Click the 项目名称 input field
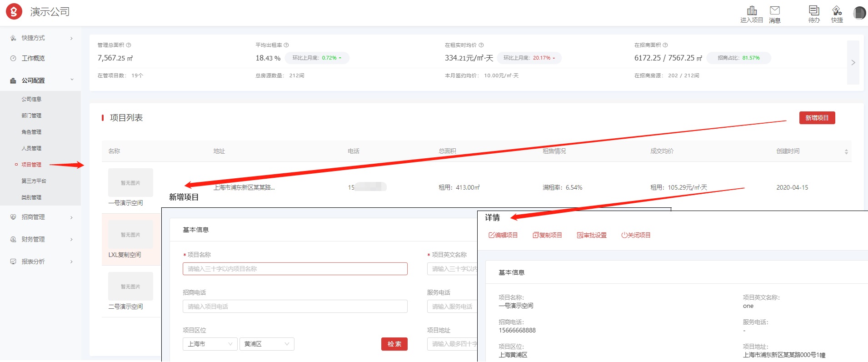Image resolution: width=868 pixels, height=362 pixels. (295, 269)
